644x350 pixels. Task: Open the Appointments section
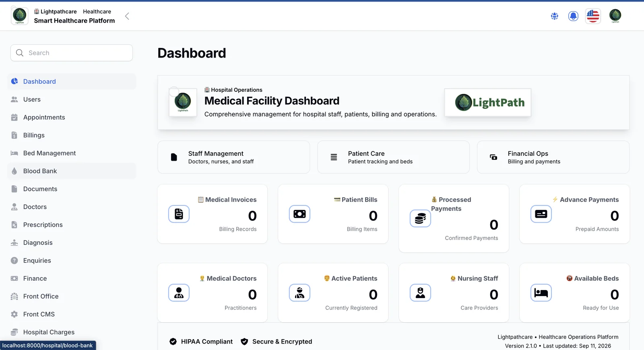point(72,117)
